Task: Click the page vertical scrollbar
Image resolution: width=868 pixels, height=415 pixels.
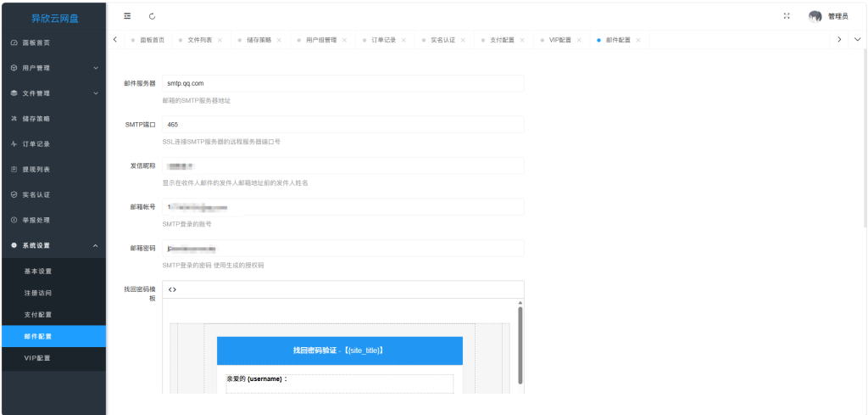Action: click(865, 138)
